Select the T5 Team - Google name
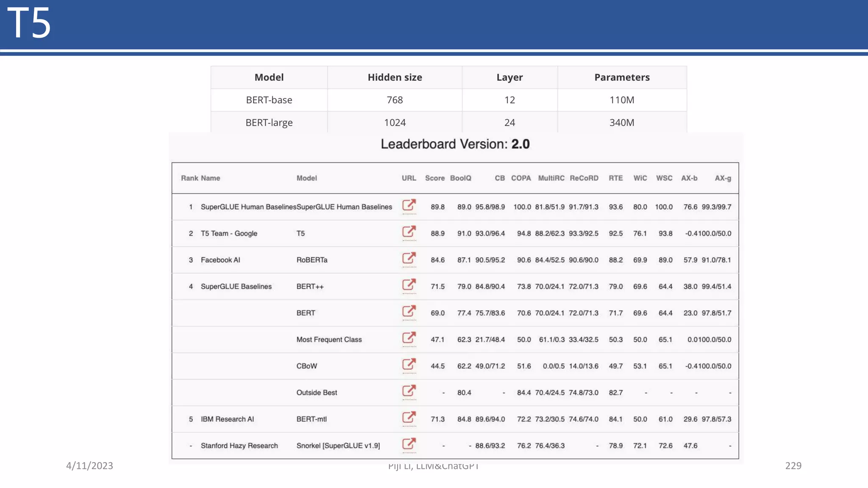The image size is (868, 488). (x=229, y=233)
